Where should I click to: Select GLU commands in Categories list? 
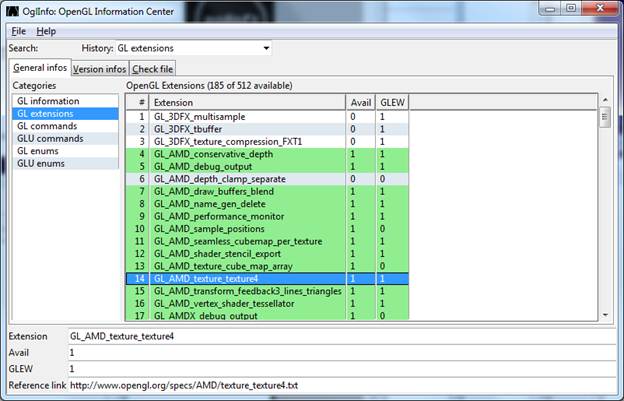click(x=49, y=138)
